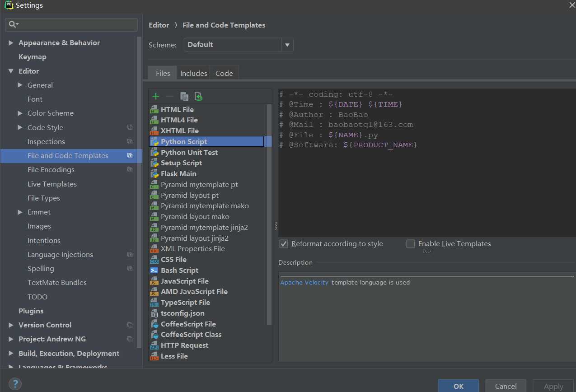The image size is (576, 392).
Task: Open the File Encodings settings page
Action: pyautogui.click(x=51, y=170)
